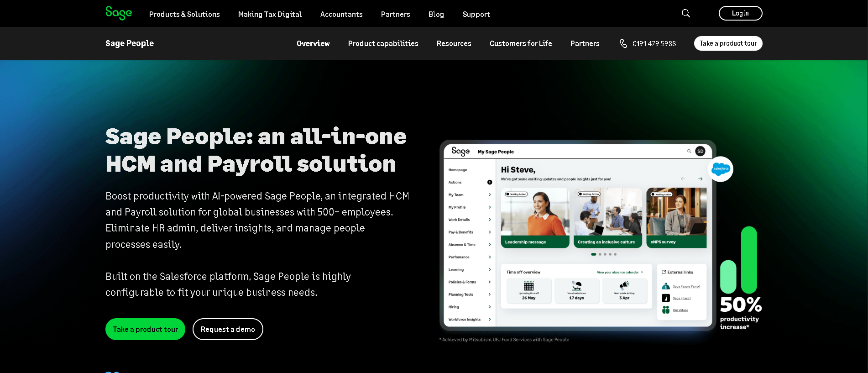Select Partners in Sage People subnav
The height and width of the screenshot is (373, 868).
[585, 43]
